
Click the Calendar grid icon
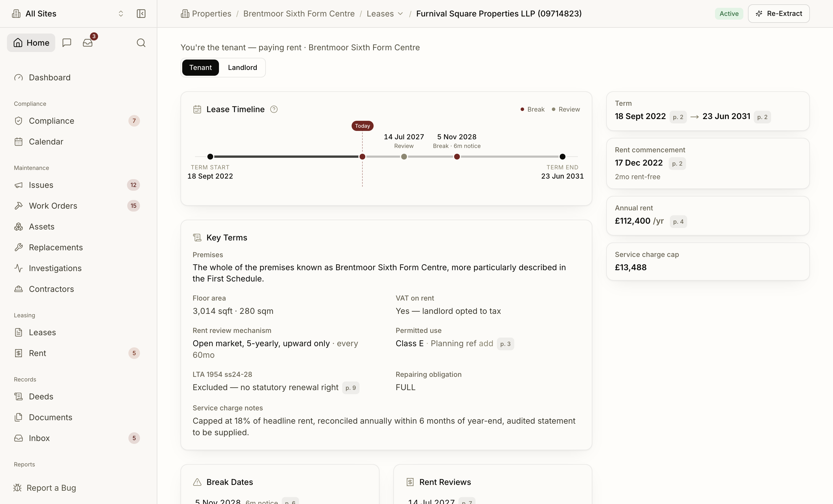tap(19, 142)
